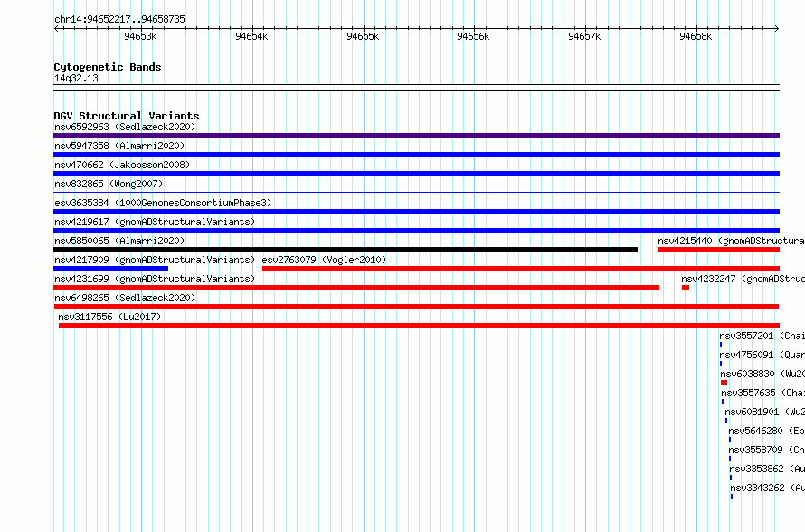
Task: Open the nsv5947358 (Almarri2020) label
Action: 119,146
